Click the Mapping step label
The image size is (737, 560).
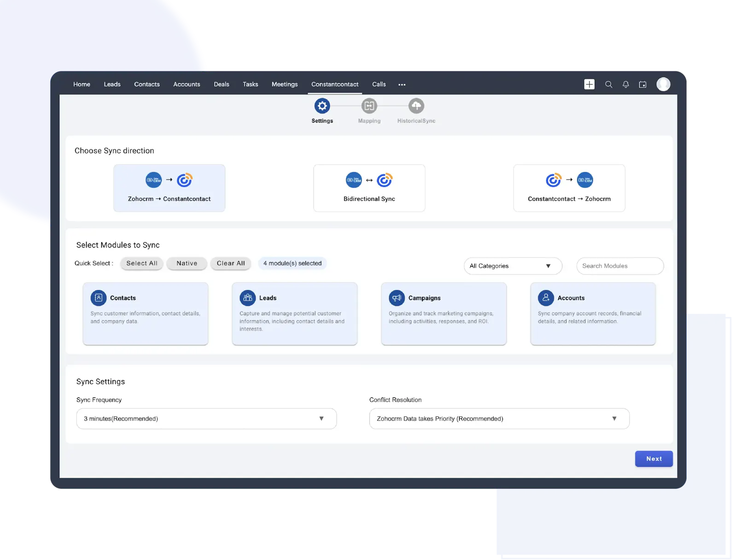tap(369, 121)
